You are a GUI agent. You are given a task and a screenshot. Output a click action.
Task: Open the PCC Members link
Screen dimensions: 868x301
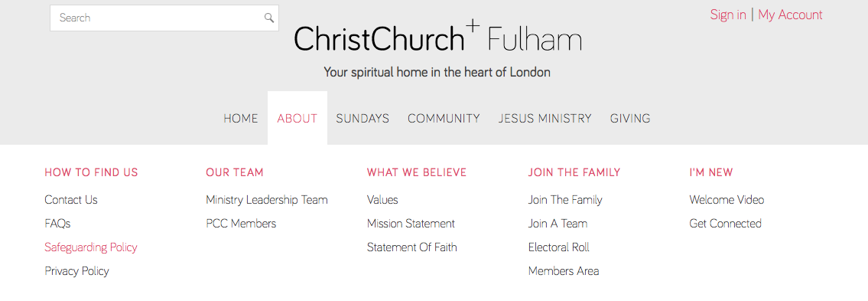pos(241,224)
